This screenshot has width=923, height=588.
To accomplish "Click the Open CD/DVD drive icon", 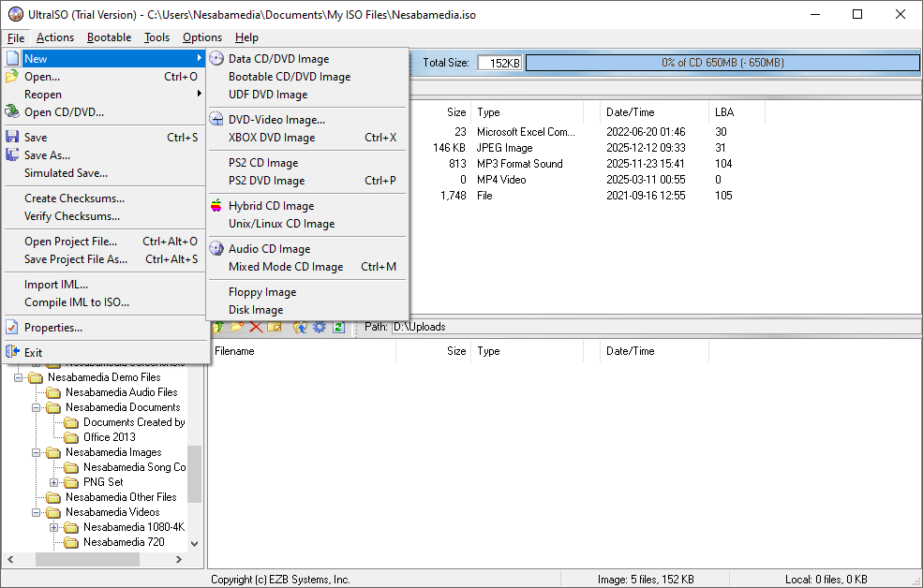I will (x=12, y=112).
